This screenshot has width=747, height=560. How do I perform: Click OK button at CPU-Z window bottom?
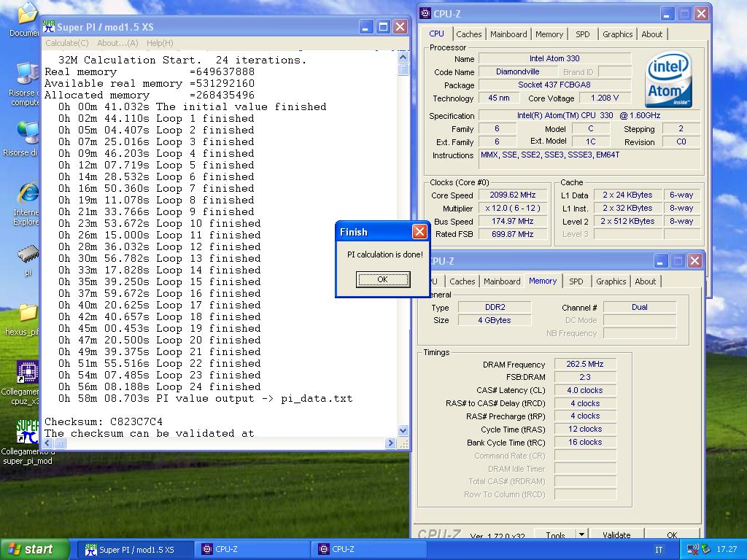[x=672, y=534]
